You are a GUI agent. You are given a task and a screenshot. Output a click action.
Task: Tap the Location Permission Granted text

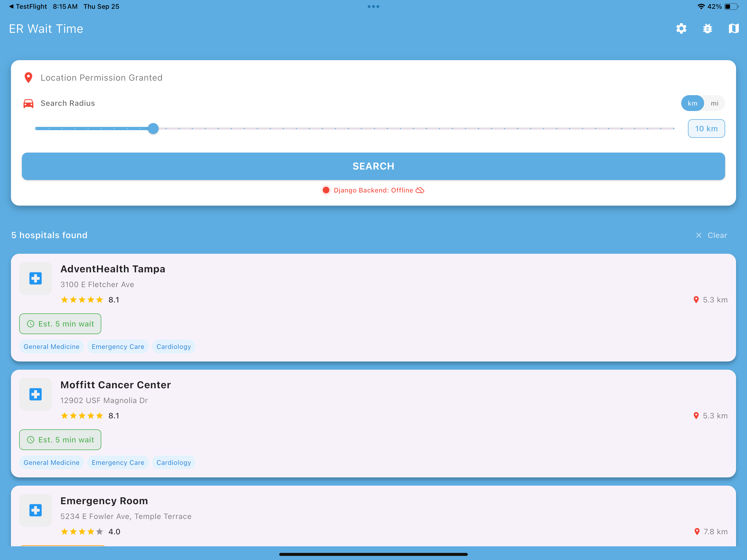(101, 78)
